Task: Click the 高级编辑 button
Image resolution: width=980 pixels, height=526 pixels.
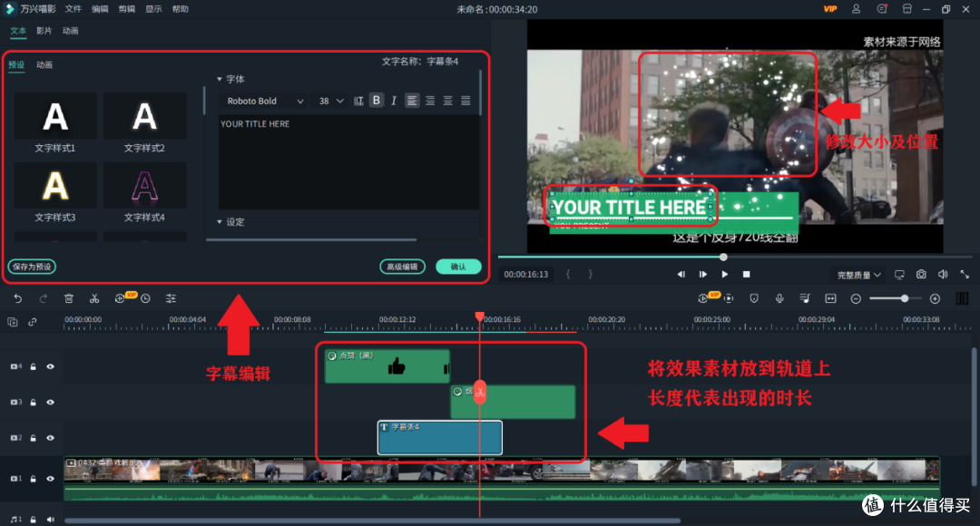Action: click(x=403, y=267)
